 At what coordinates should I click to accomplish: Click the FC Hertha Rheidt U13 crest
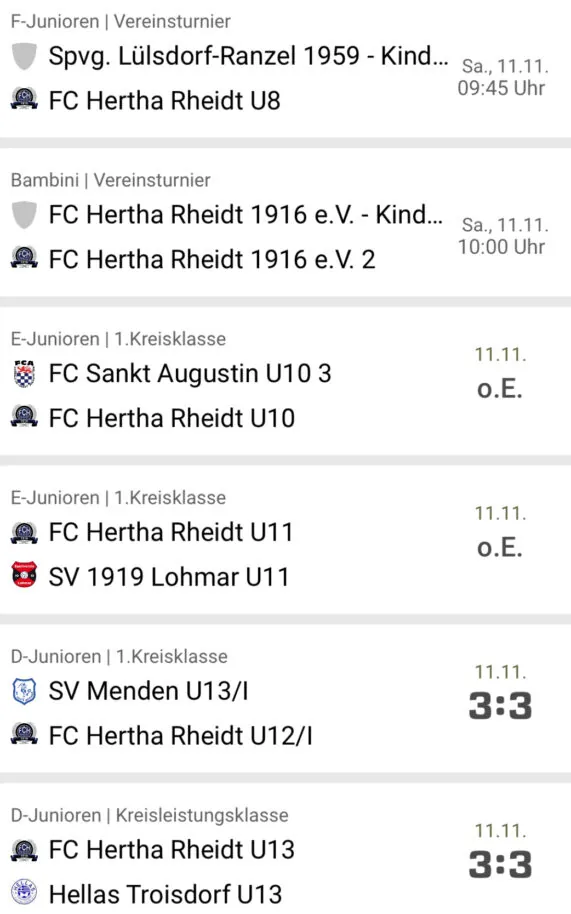[24, 850]
